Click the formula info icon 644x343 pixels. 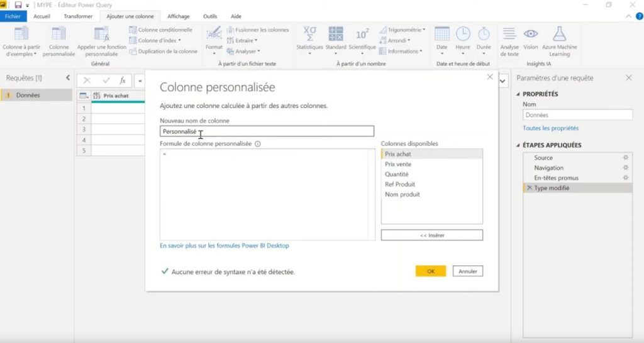tap(257, 144)
